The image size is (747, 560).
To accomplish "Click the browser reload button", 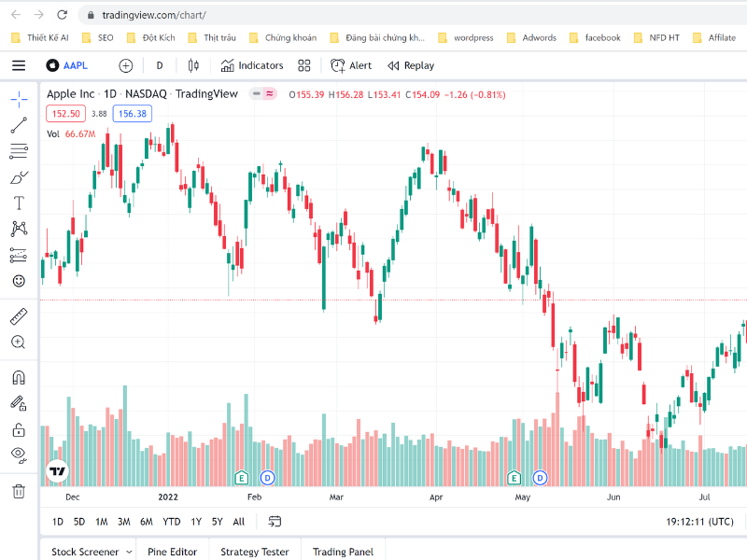I will point(62,15).
